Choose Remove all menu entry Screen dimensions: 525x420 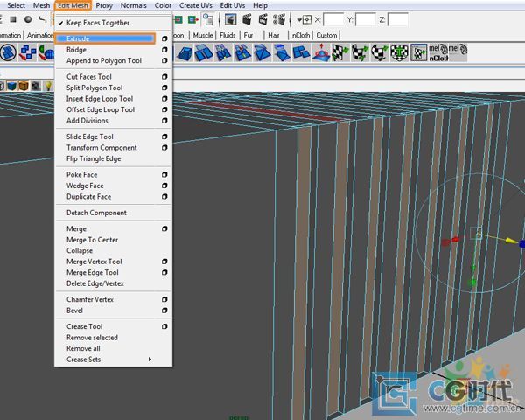pyautogui.click(x=83, y=348)
